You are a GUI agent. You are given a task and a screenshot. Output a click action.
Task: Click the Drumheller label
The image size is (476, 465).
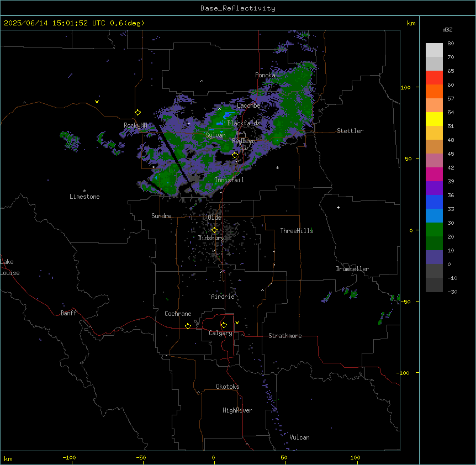pos(352,269)
